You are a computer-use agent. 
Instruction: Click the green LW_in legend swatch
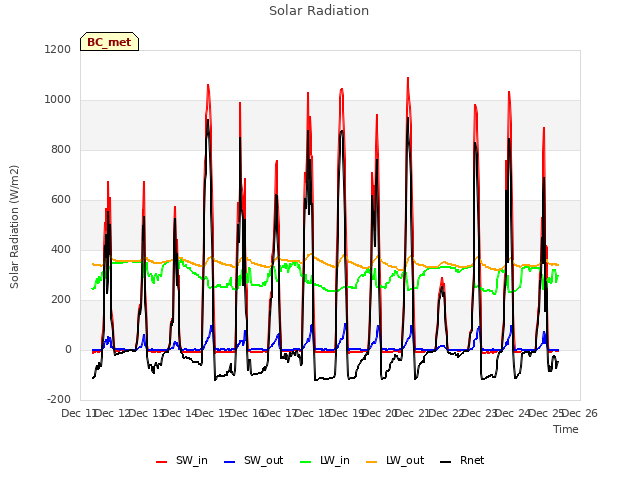tap(306, 462)
